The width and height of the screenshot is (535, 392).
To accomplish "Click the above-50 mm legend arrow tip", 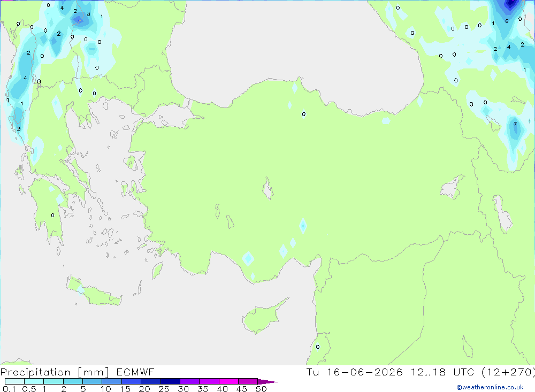I will click(x=267, y=382).
